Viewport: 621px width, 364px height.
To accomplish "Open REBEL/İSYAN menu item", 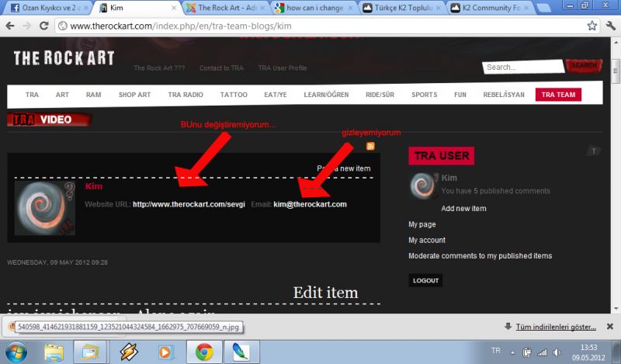I will (x=504, y=95).
